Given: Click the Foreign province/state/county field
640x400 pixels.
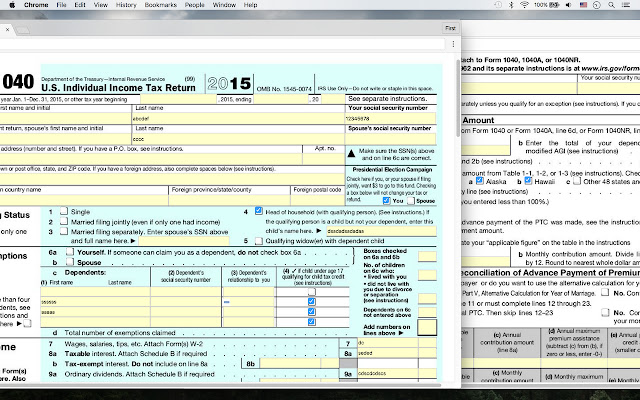Looking at the screenshot, I should click(x=229, y=200).
